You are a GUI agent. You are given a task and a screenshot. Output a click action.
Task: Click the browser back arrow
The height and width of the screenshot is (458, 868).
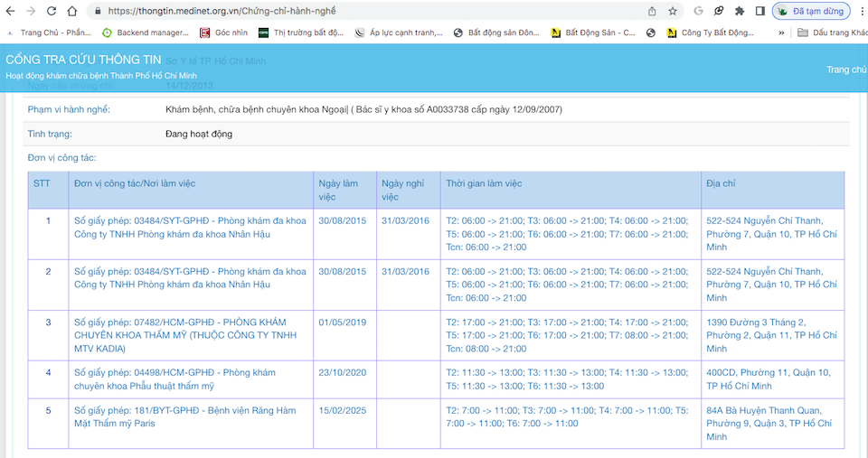[x=10, y=11]
